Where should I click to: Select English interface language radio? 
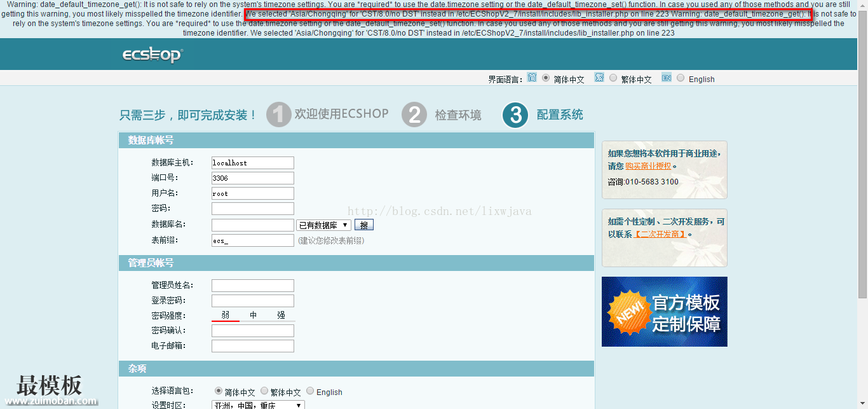(x=681, y=78)
